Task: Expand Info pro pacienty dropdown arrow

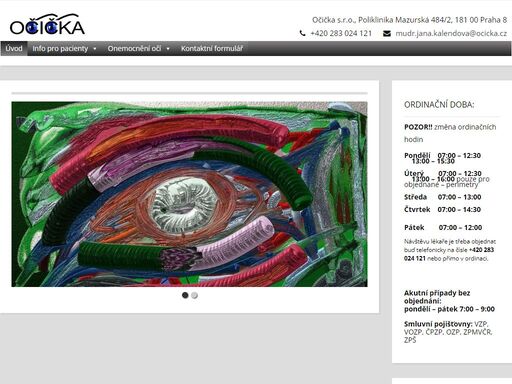Action: click(95, 49)
